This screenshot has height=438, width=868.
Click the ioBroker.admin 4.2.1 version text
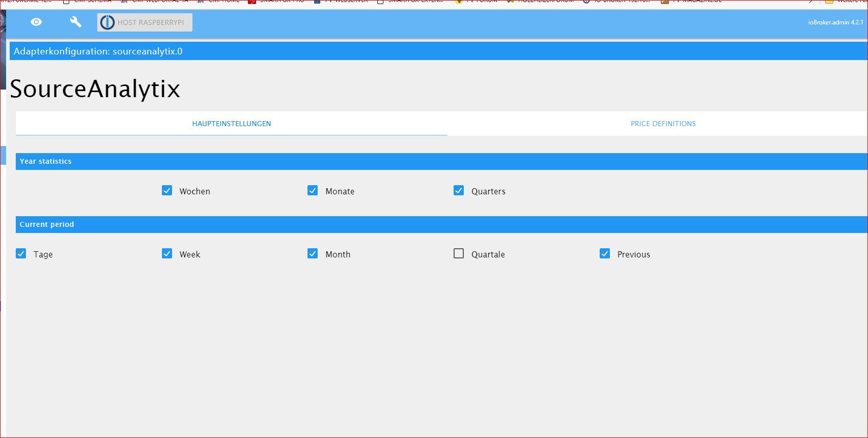pos(835,22)
